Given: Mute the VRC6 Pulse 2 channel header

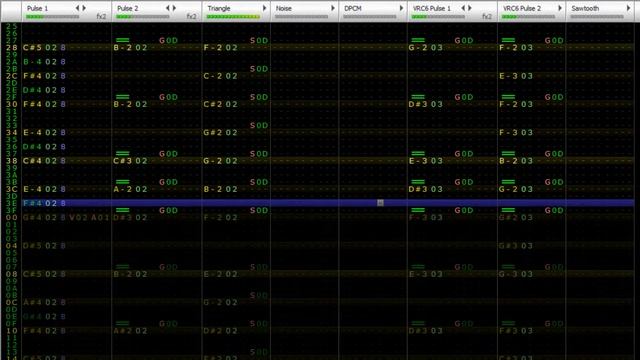Looking at the screenshot, I should pos(522,8).
